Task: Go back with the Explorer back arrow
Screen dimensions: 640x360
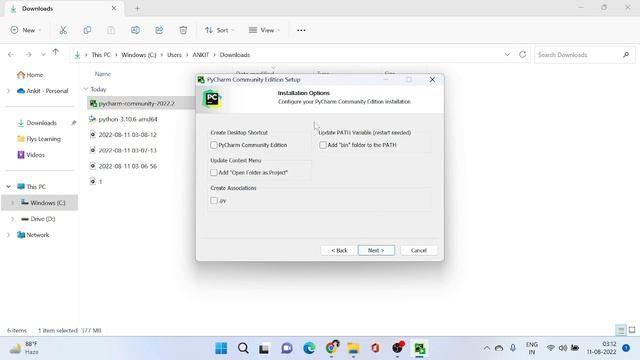Action: pos(11,54)
